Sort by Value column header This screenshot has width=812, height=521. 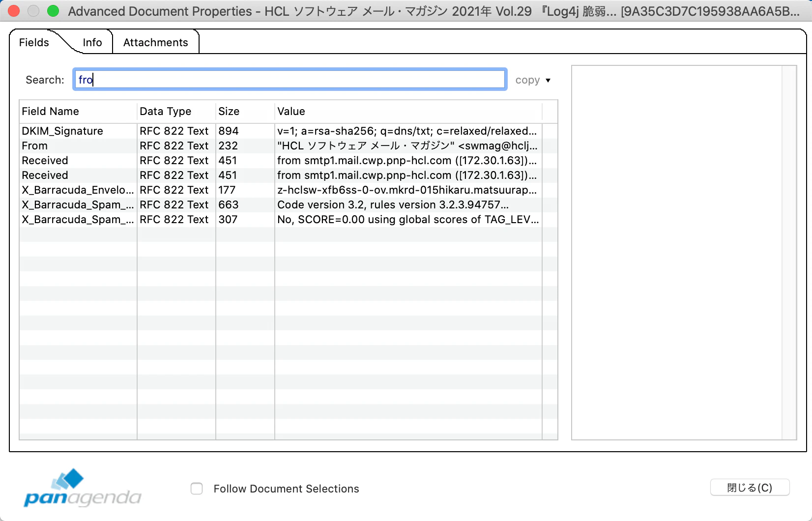click(x=408, y=112)
